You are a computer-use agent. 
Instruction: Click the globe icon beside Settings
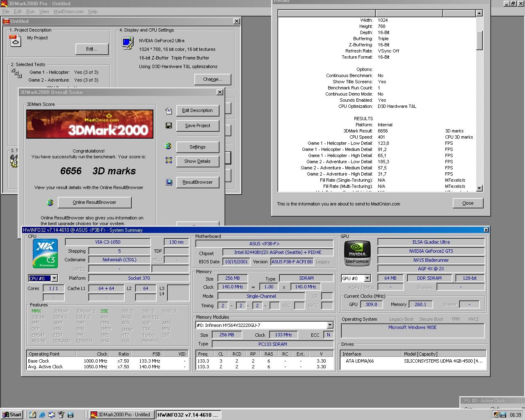(x=169, y=146)
